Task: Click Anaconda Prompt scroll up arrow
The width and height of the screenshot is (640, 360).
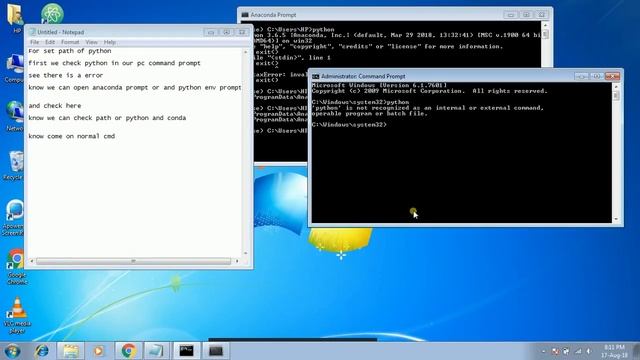Action: [x=546, y=25]
